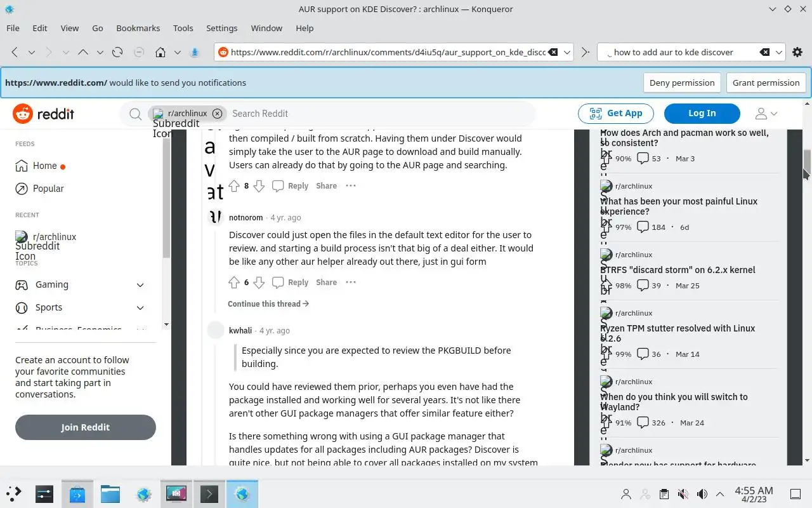Open 'Ryzen TPM stutter resolved' post

pyautogui.click(x=678, y=333)
